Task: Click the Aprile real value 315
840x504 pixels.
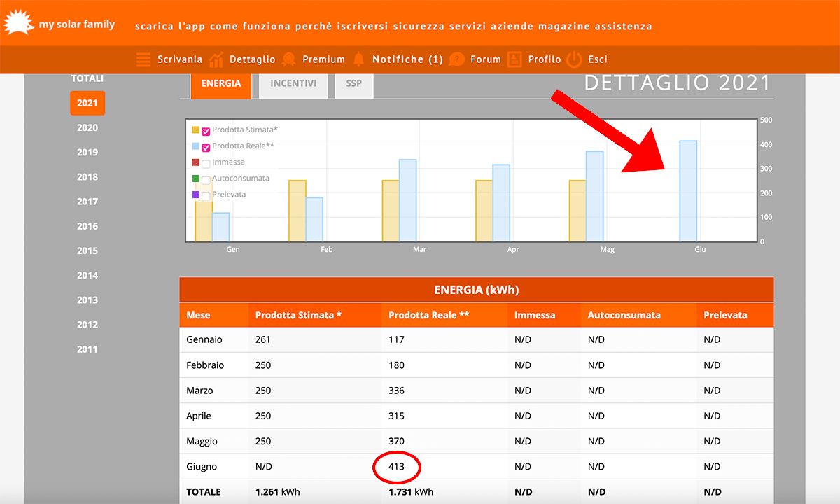Action: click(x=396, y=416)
